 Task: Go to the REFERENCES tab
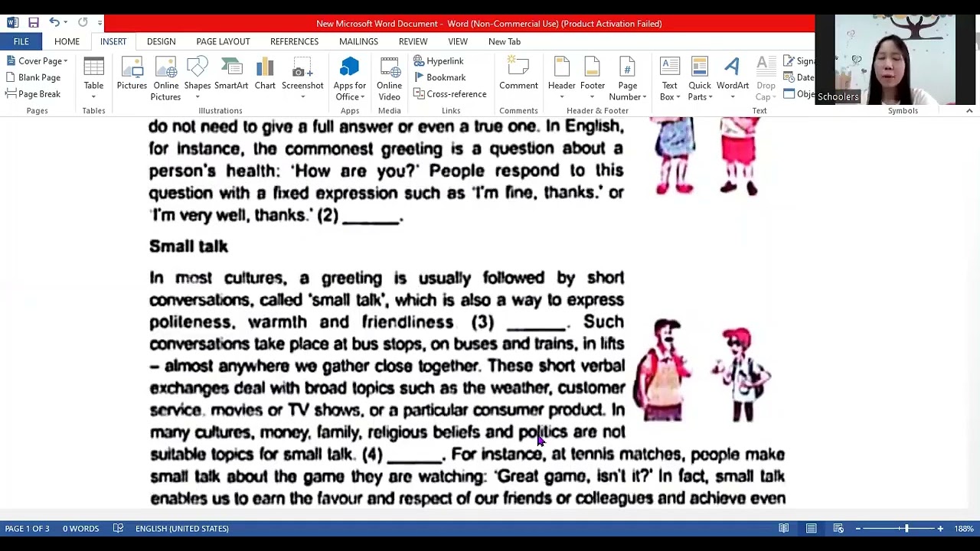(294, 41)
